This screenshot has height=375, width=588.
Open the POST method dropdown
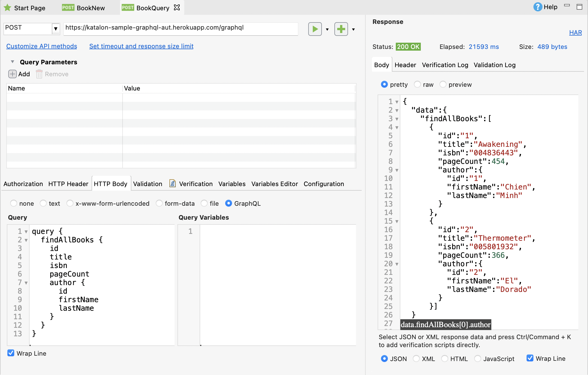56,28
